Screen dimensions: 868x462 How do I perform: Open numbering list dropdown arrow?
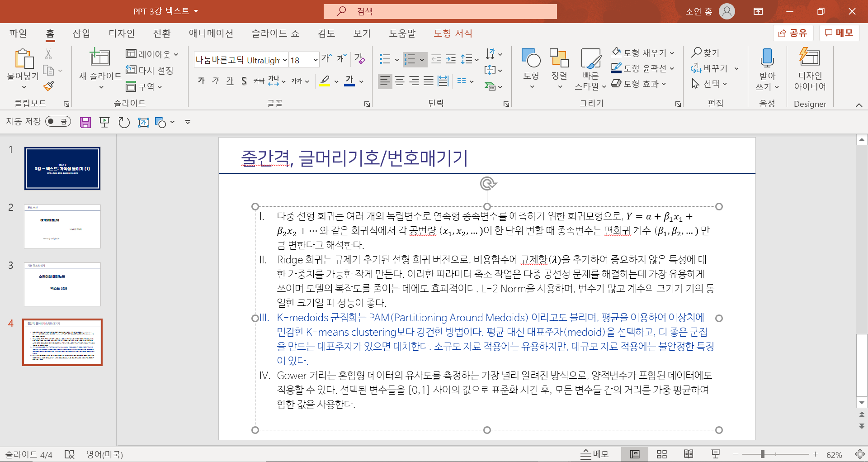(422, 59)
